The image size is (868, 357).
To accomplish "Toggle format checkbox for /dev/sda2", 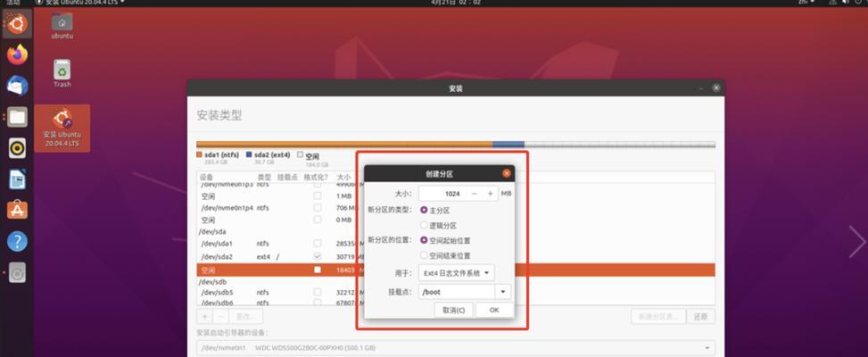I will (318, 257).
